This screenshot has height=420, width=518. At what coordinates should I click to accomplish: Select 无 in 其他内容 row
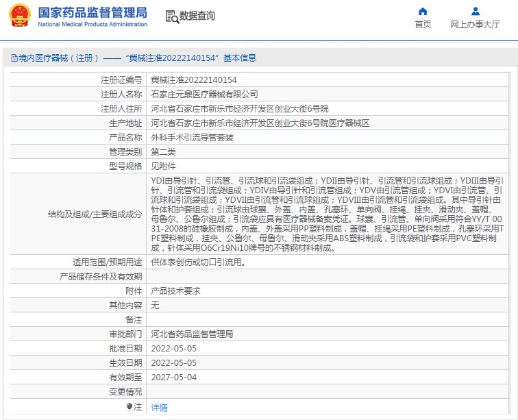155,306
